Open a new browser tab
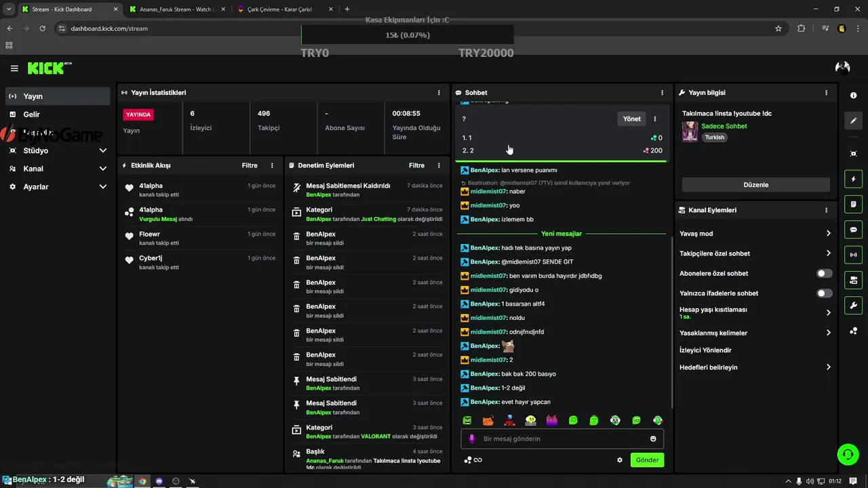This screenshot has width=868, height=488. point(347,9)
